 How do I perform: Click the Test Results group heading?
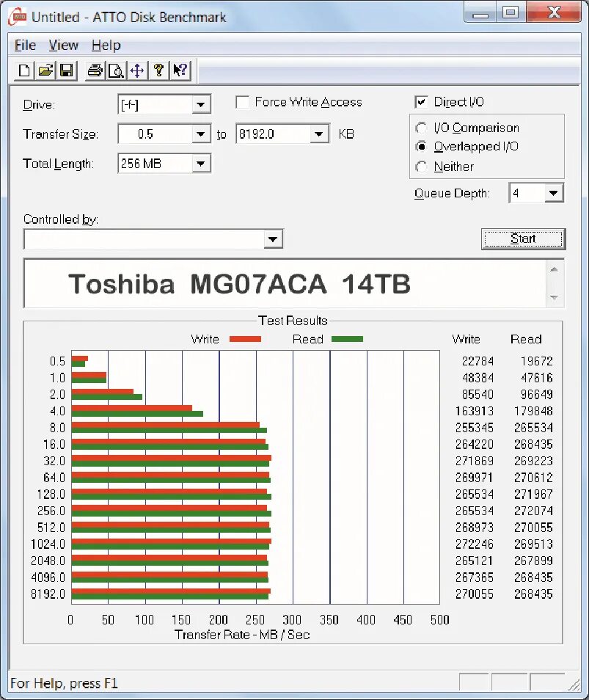293,321
